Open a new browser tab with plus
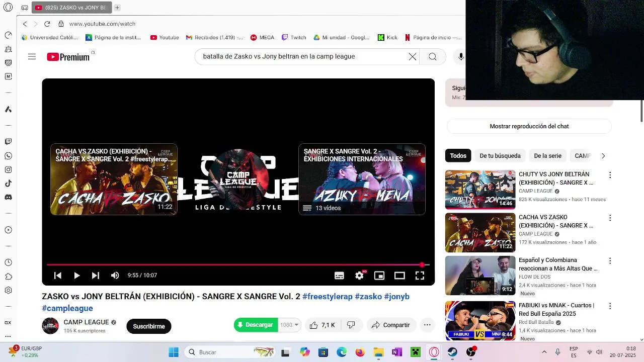 point(117,8)
